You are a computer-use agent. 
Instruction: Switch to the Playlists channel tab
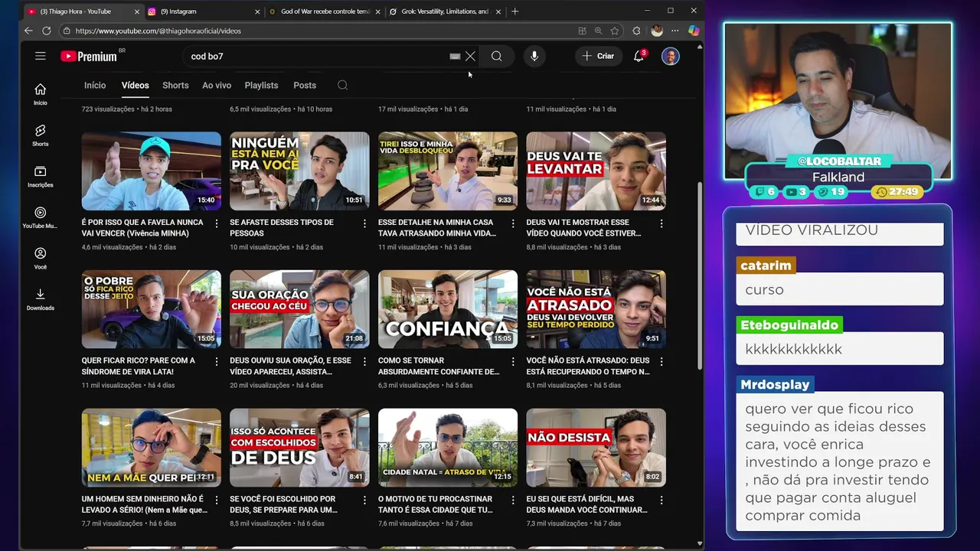point(261,85)
